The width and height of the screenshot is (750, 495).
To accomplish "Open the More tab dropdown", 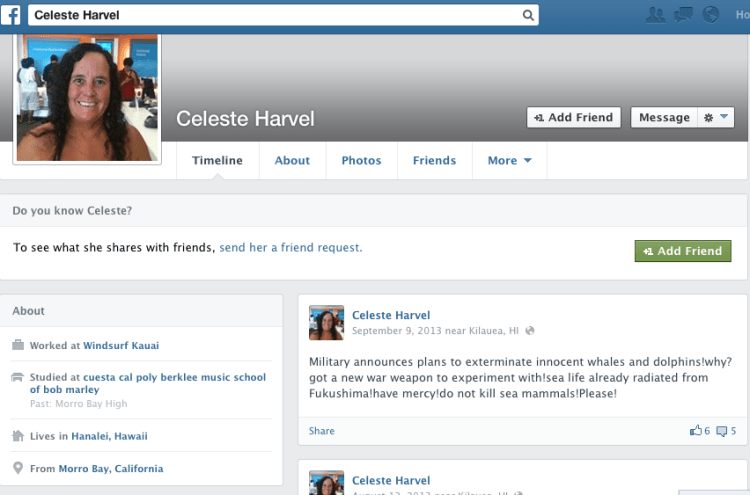I will point(509,161).
